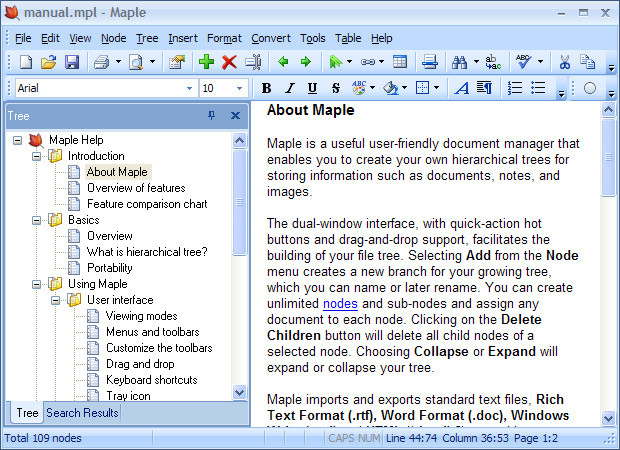Select the Customize the toolbars node
620x450 pixels.
[x=159, y=348]
